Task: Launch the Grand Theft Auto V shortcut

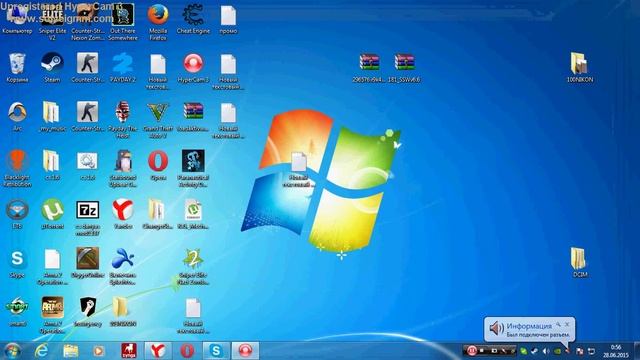Action: coord(158,119)
